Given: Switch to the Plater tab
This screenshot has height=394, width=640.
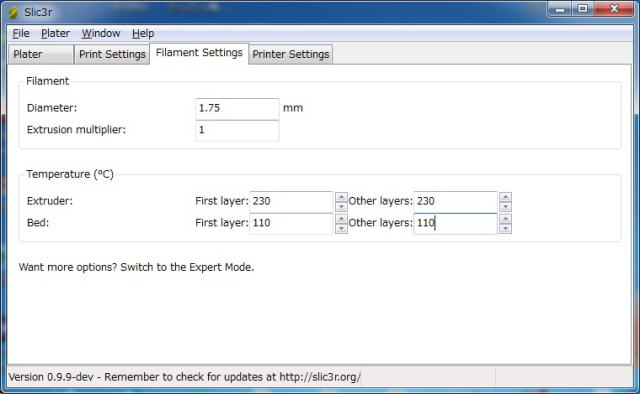Looking at the screenshot, I should pyautogui.click(x=41, y=54).
